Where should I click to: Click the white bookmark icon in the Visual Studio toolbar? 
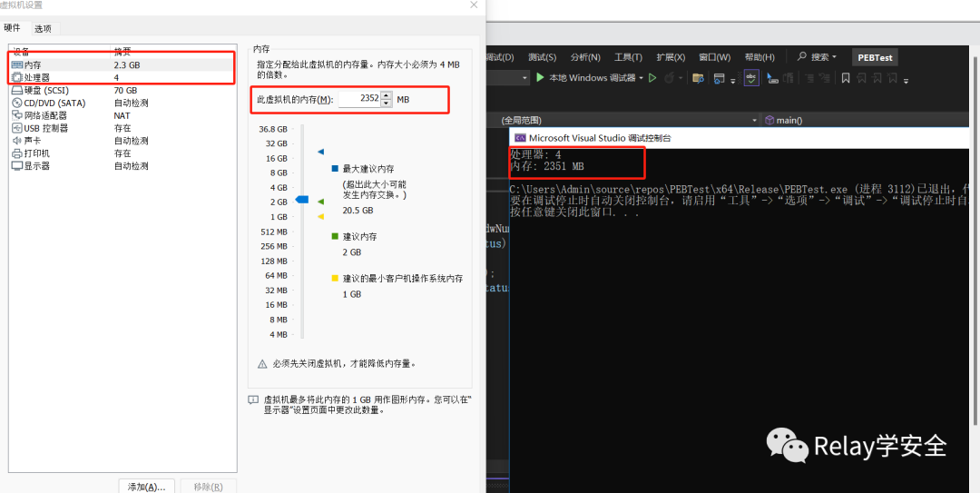[846, 78]
